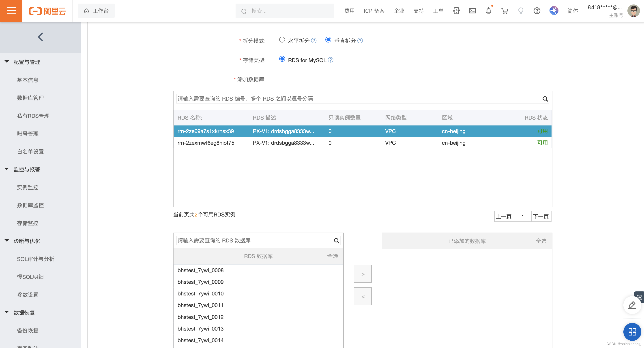Click RDS database search magnifier
The height and width of the screenshot is (348, 644).
337,241
